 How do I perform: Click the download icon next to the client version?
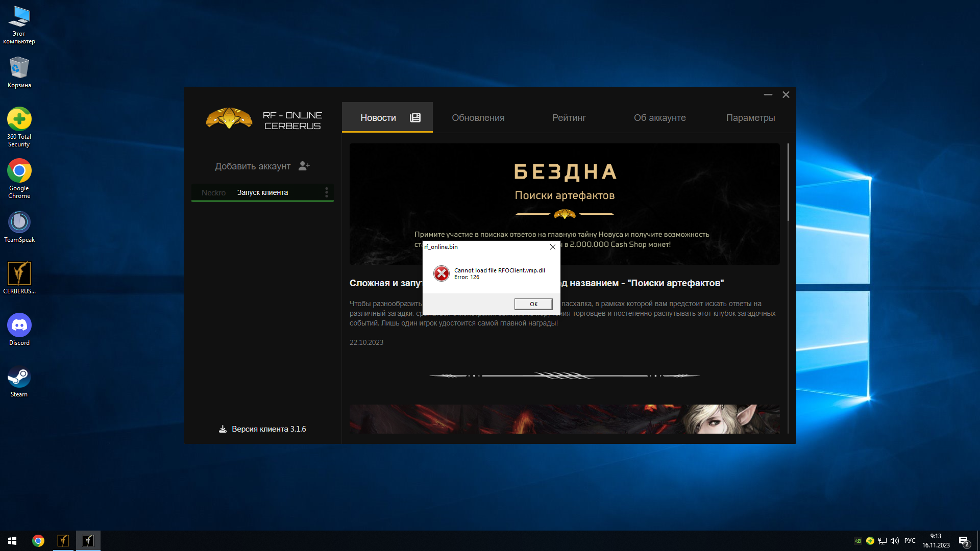click(x=223, y=429)
